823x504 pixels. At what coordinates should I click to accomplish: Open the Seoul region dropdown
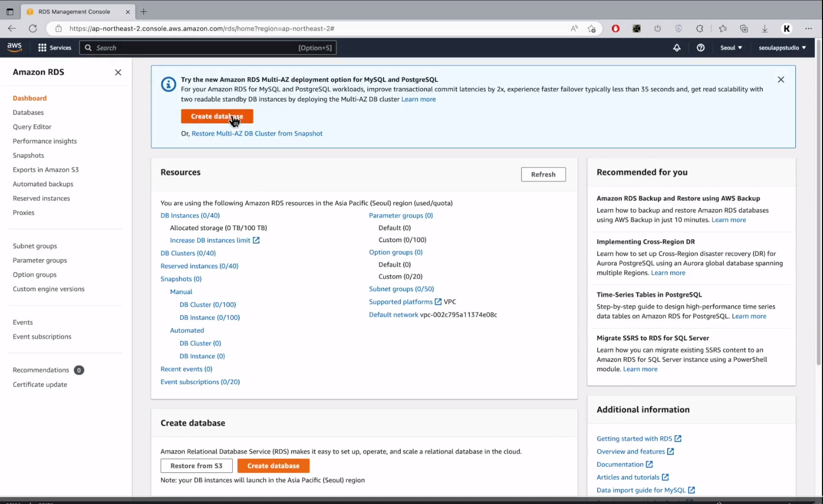(x=731, y=48)
